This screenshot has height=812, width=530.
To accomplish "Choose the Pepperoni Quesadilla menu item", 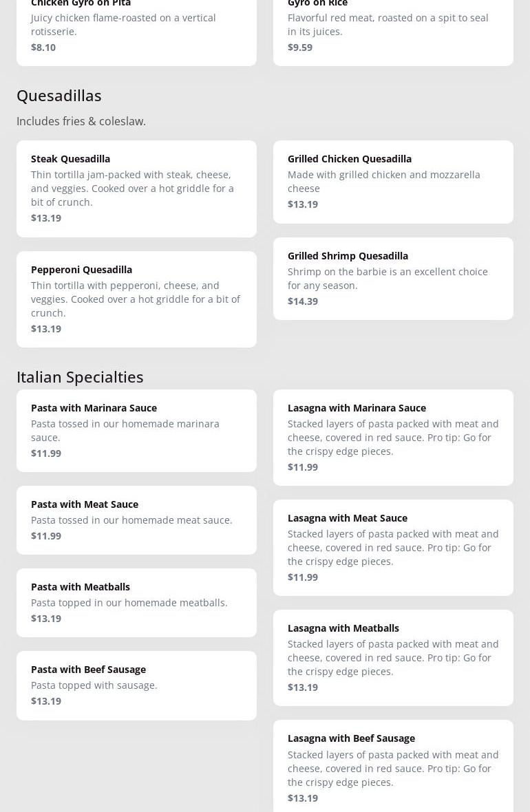I will pyautogui.click(x=136, y=299).
